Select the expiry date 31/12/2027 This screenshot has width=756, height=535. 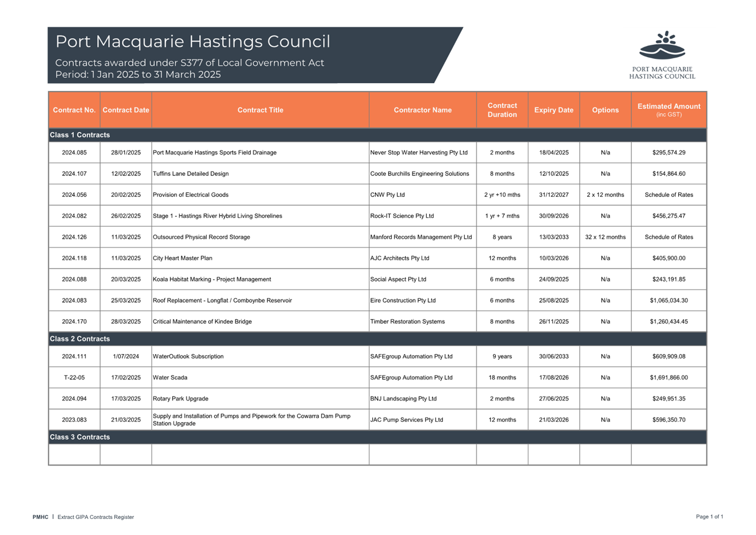click(554, 195)
